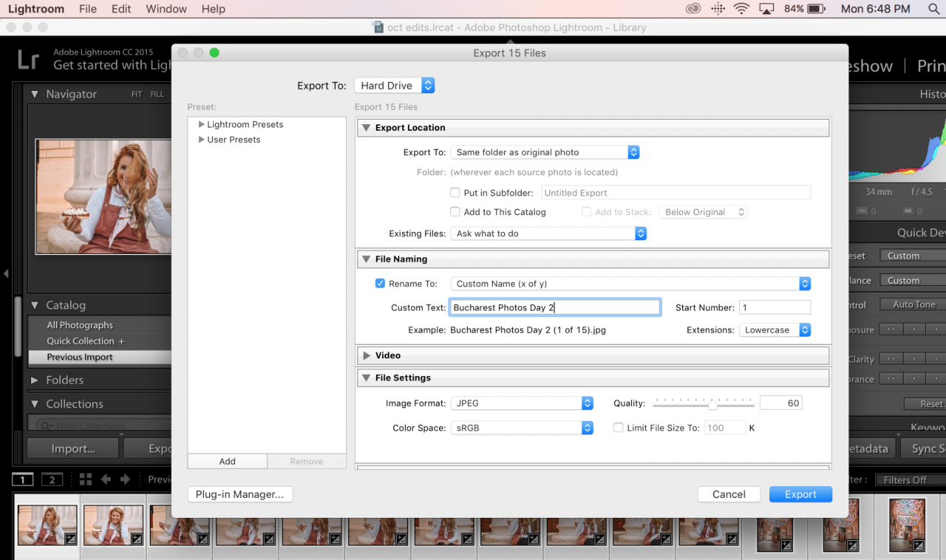Open the Plug-in Manager

tap(239, 494)
